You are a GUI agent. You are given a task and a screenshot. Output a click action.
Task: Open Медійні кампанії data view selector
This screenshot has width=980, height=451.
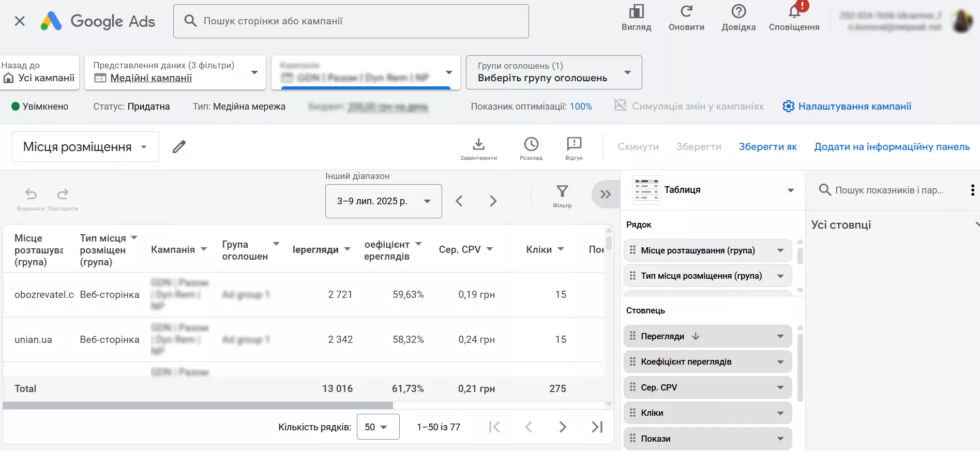coord(175,72)
